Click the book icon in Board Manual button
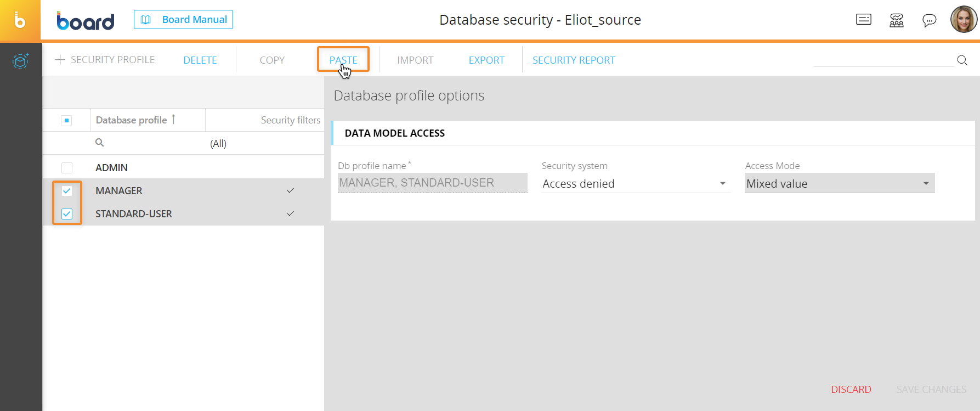980x411 pixels. [146, 20]
